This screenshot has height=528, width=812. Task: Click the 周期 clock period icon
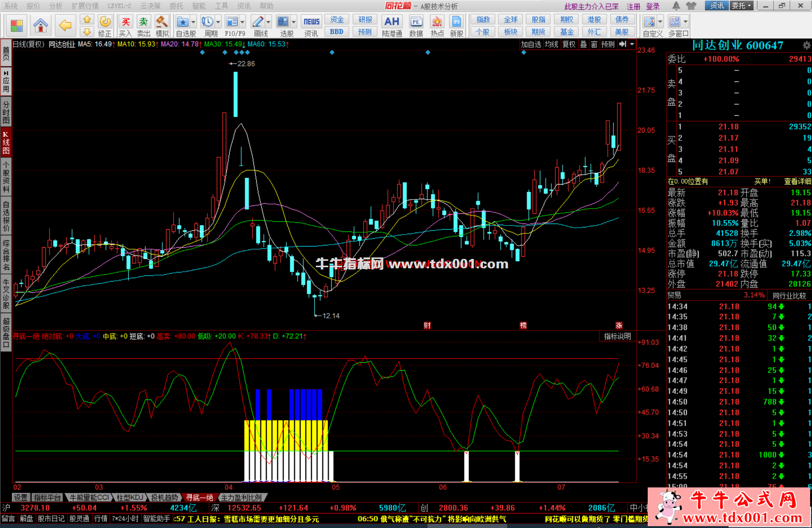click(x=207, y=22)
